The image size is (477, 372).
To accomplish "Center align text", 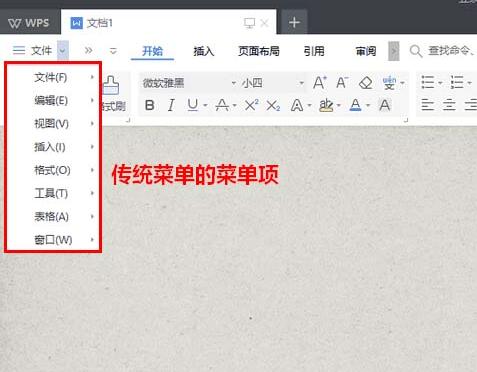I will coord(449,105).
